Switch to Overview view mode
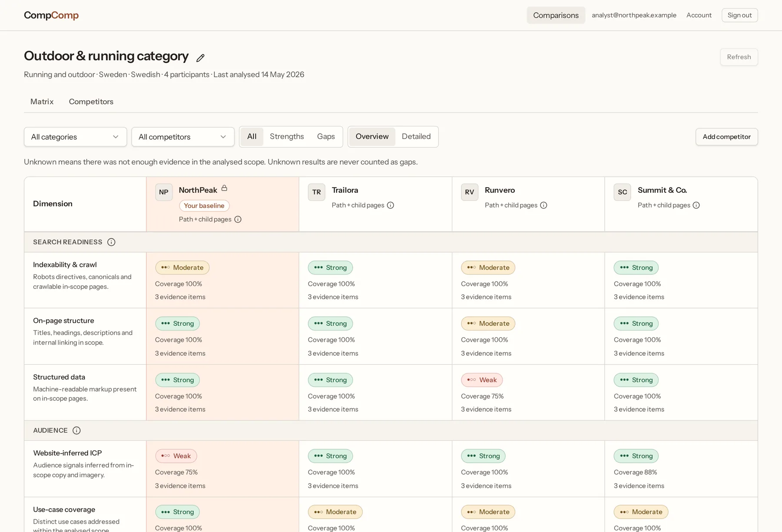782x532 pixels. coord(372,136)
